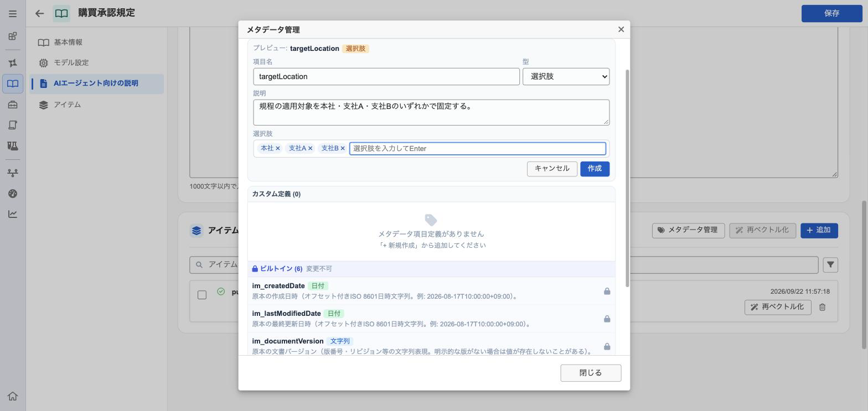
Task: Click the 閉じる button
Action: (x=591, y=373)
